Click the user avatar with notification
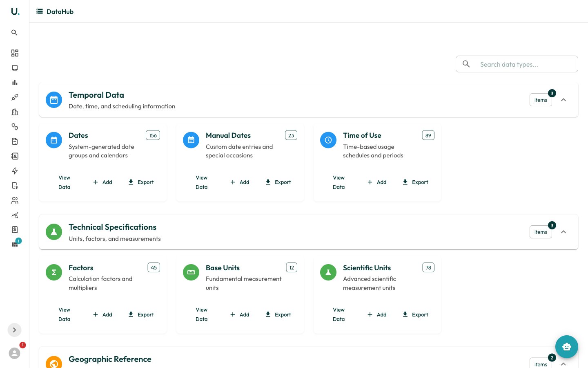Viewport: 588px width, 368px height. tap(15, 353)
